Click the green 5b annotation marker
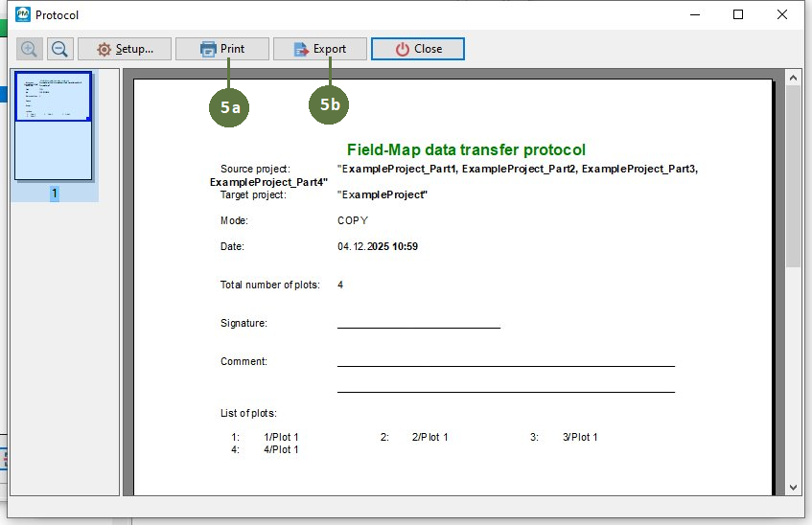Image resolution: width=812 pixels, height=525 pixels. click(x=329, y=104)
